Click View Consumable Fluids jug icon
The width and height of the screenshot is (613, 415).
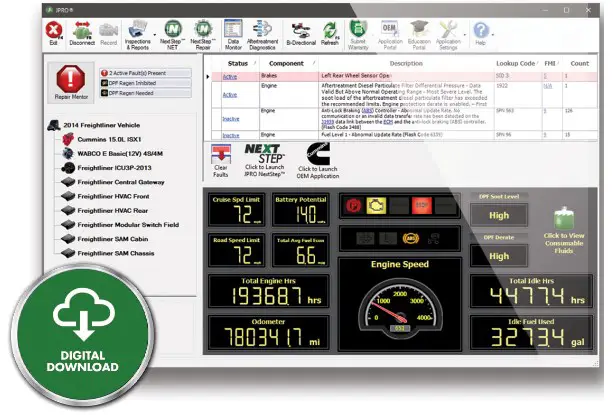click(x=564, y=218)
